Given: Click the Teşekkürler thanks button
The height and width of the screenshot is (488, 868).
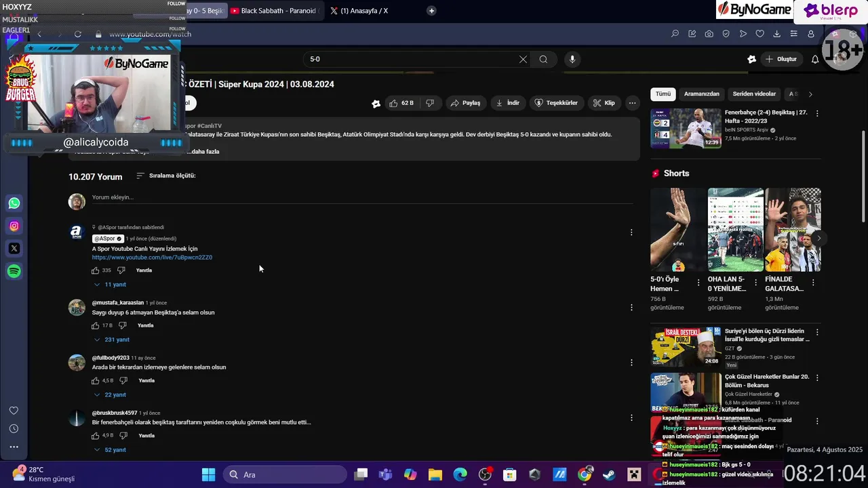Looking at the screenshot, I should click(556, 103).
